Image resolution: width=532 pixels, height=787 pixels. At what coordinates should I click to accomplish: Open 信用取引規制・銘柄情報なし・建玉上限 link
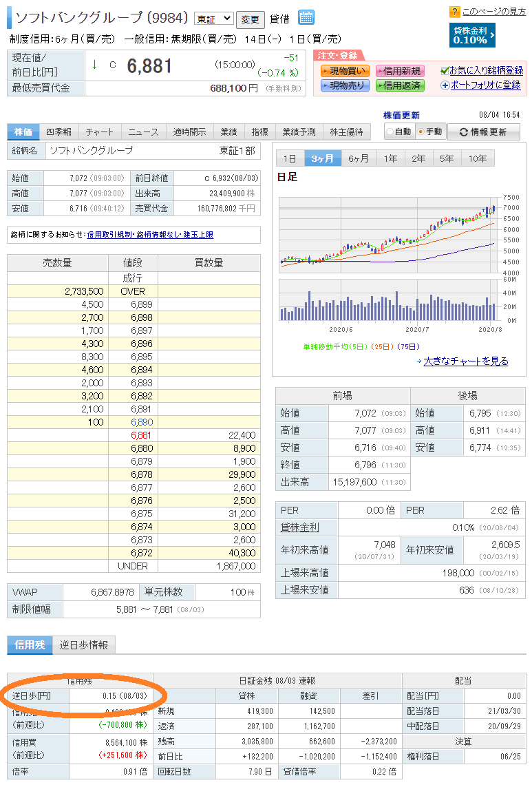150,235
